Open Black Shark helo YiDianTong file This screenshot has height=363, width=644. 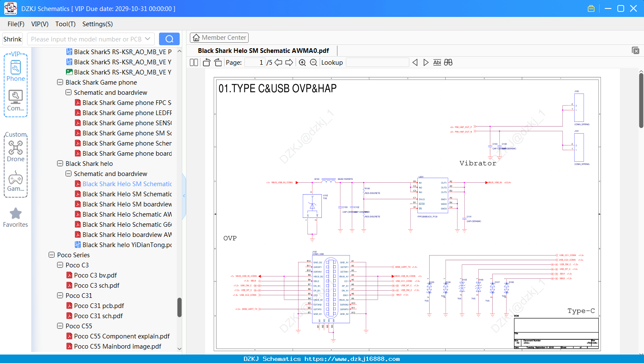pos(123,245)
